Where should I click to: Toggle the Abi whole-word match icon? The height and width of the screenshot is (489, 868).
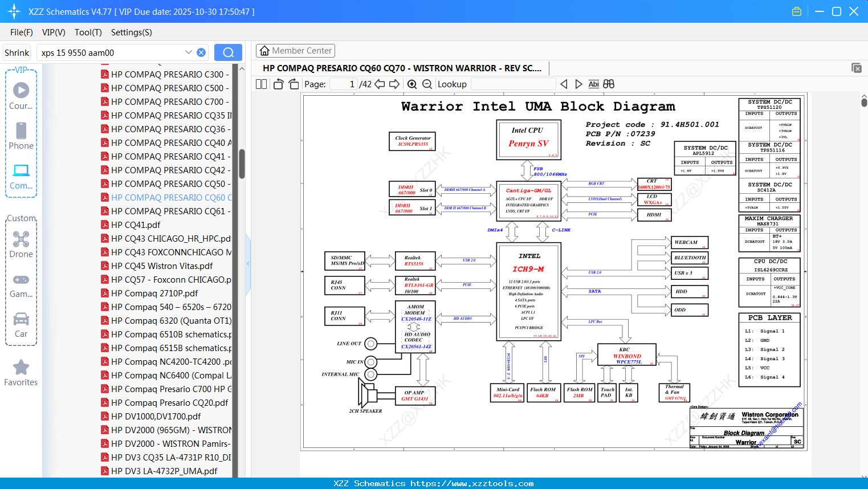593,84
